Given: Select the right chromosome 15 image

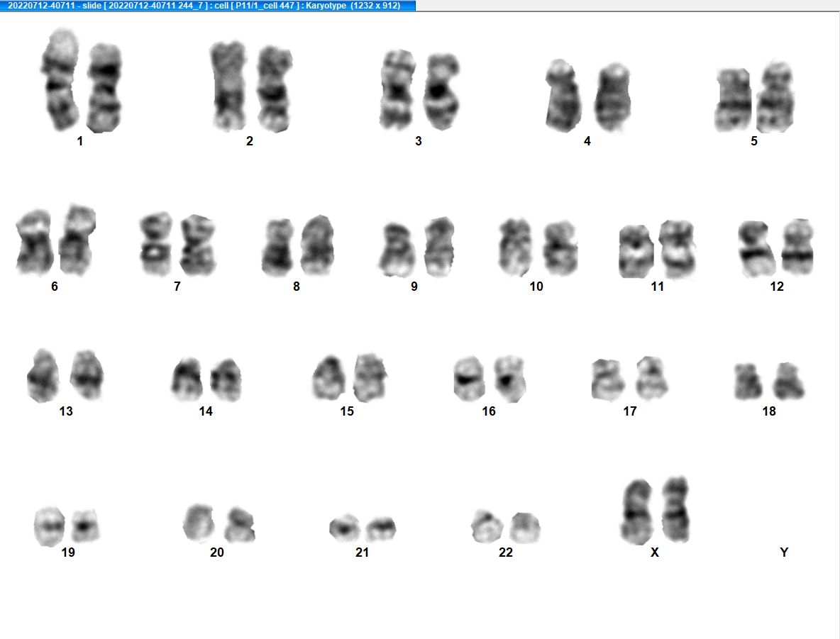Looking at the screenshot, I should [370, 377].
